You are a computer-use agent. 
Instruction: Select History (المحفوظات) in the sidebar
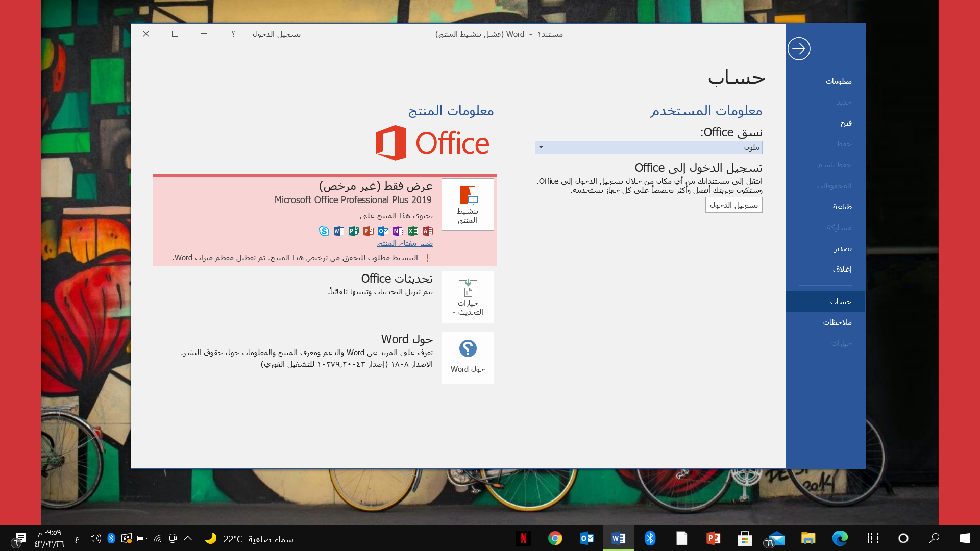tap(825, 186)
